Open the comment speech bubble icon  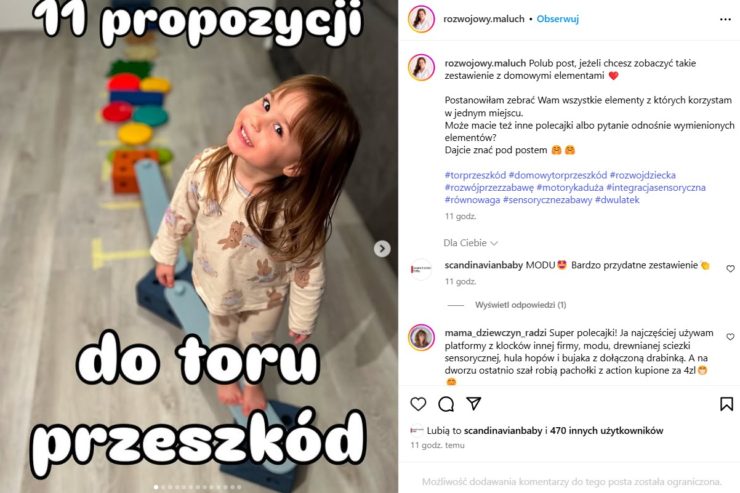[446, 404]
